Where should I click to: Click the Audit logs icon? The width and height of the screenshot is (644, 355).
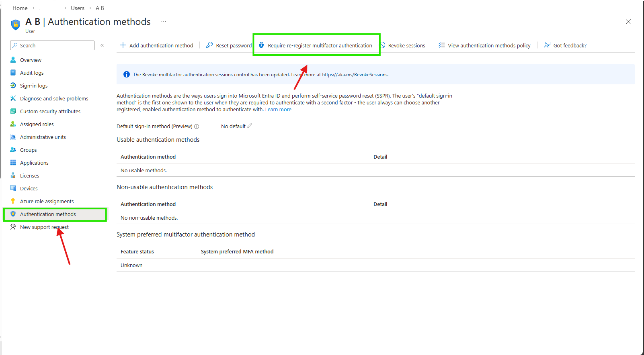(x=13, y=73)
